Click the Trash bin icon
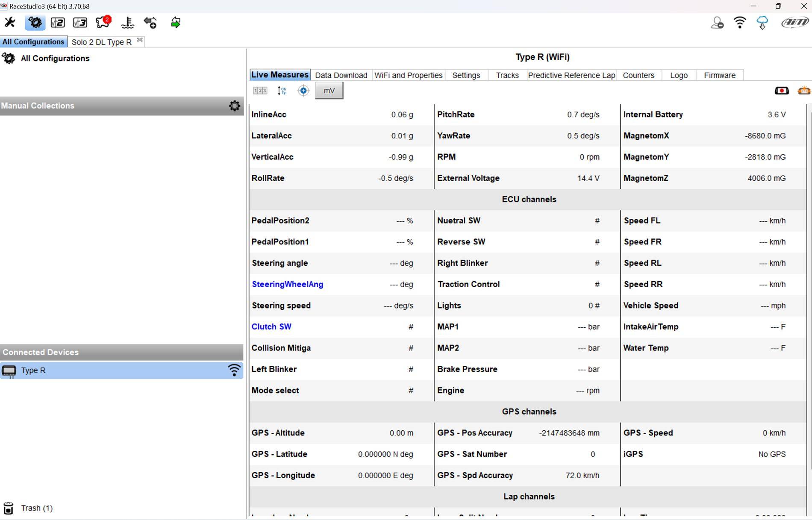The image size is (812, 520). pos(8,508)
